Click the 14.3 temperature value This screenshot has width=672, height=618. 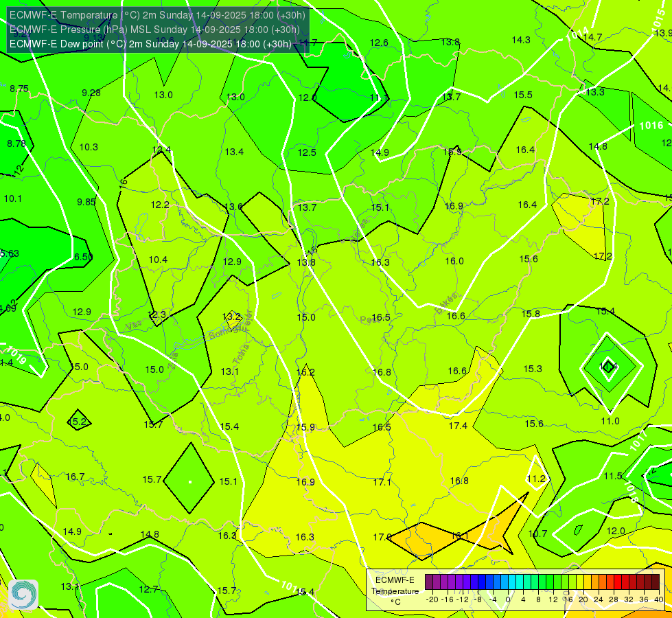click(521, 40)
